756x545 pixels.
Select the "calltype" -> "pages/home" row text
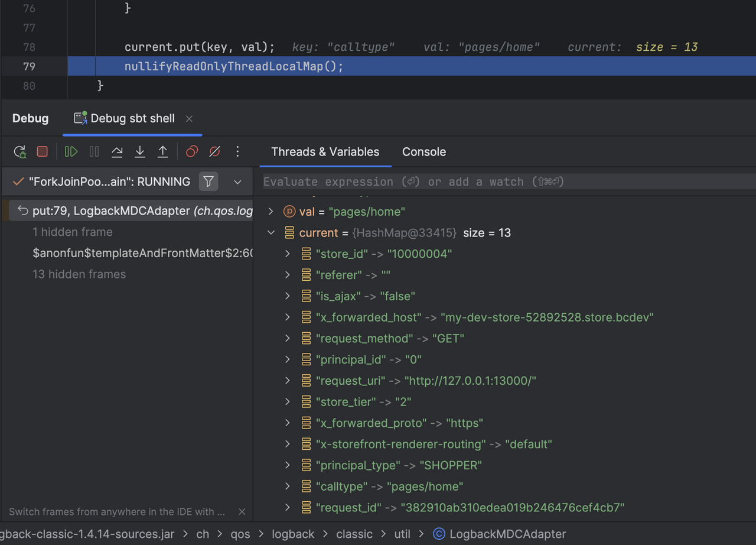pos(389,486)
